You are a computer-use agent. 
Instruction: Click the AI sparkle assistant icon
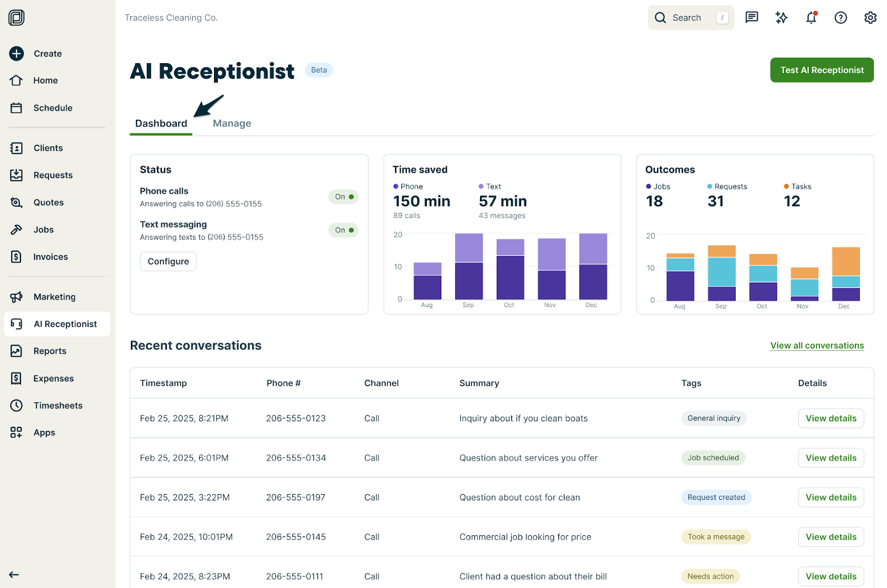pos(781,18)
